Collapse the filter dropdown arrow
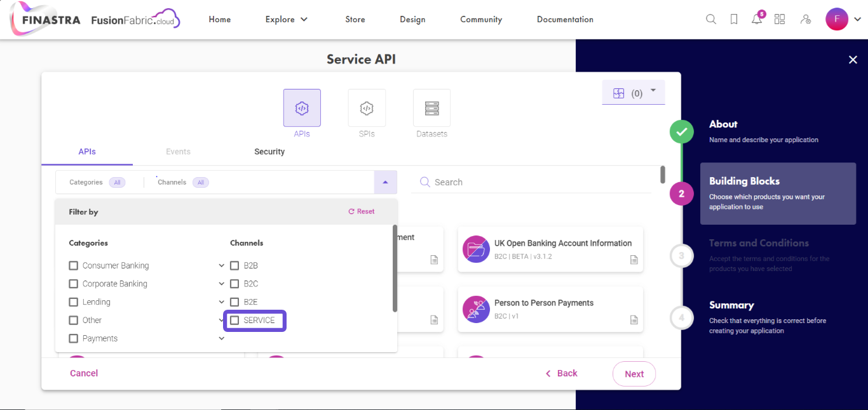868x410 pixels. (385, 182)
